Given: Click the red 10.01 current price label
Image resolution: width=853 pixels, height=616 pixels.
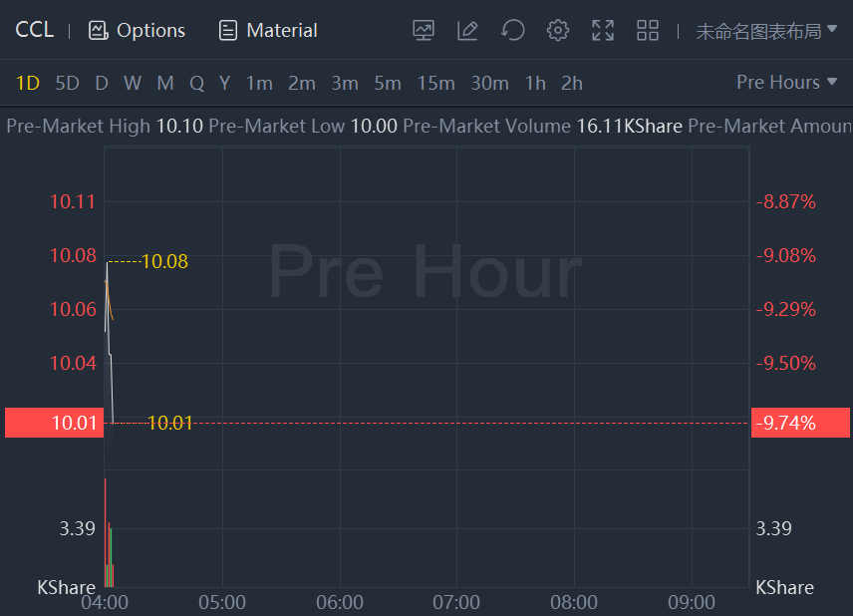Looking at the screenshot, I should pyautogui.click(x=54, y=423).
